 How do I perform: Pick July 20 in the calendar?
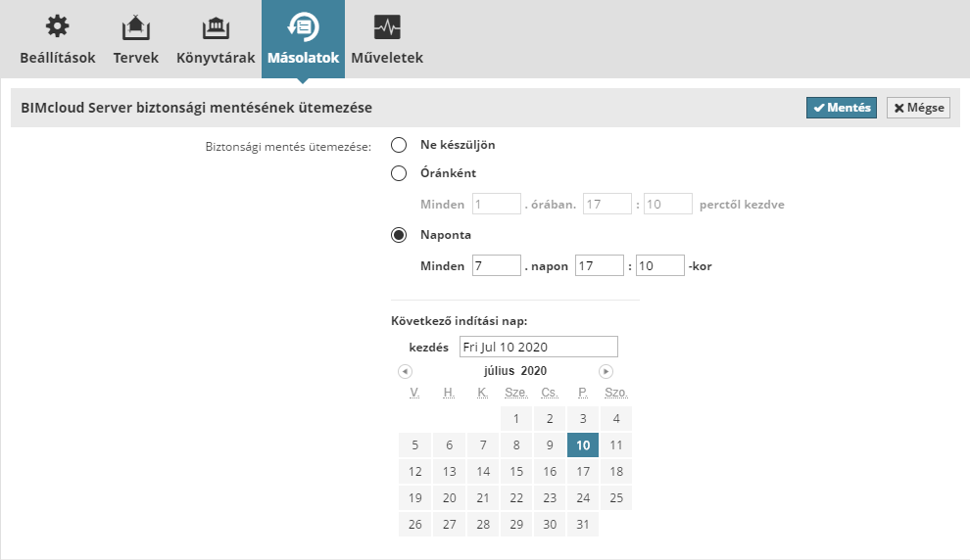(x=449, y=498)
